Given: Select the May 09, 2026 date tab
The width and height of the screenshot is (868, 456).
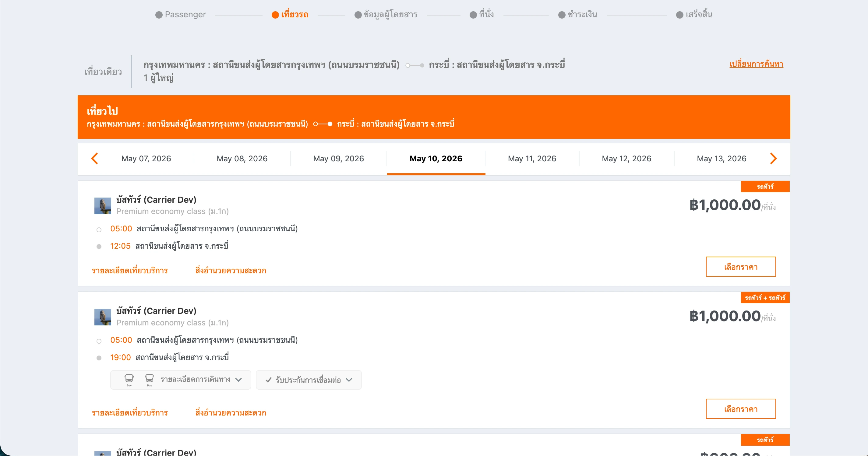Looking at the screenshot, I should coord(338,159).
